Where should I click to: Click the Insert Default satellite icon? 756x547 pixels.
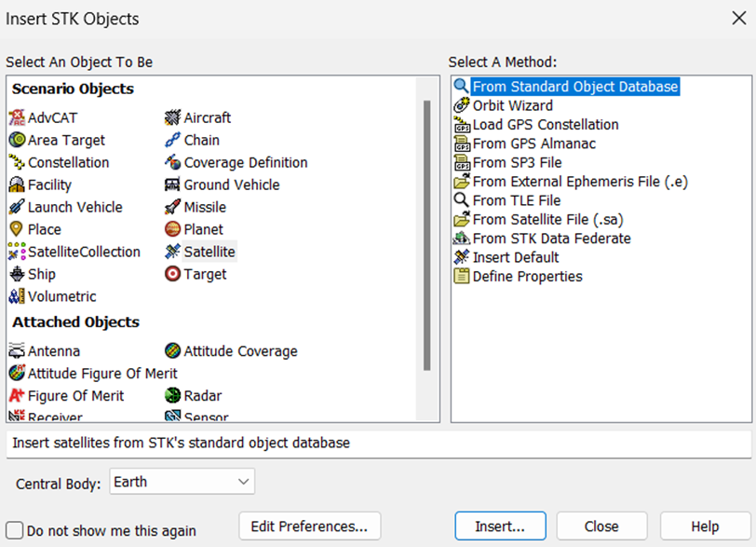point(462,257)
